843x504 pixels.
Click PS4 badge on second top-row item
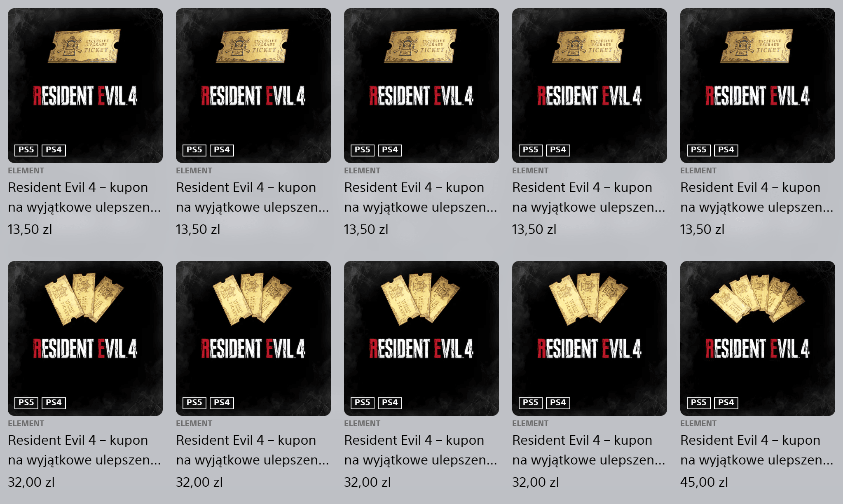(222, 150)
